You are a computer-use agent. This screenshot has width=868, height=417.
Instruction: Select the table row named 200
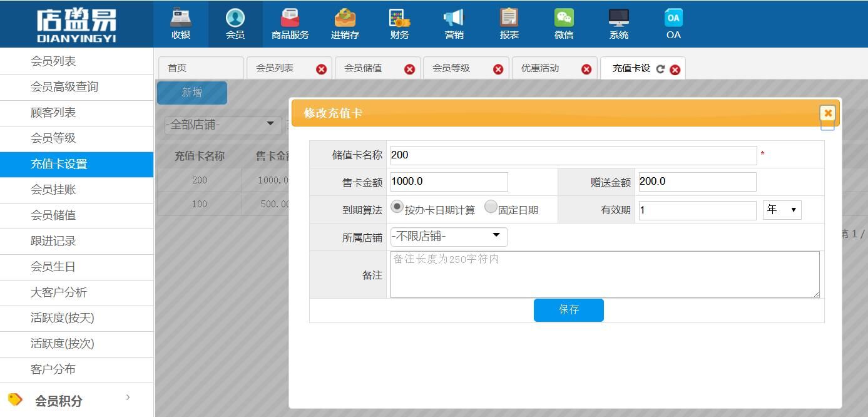(x=223, y=180)
